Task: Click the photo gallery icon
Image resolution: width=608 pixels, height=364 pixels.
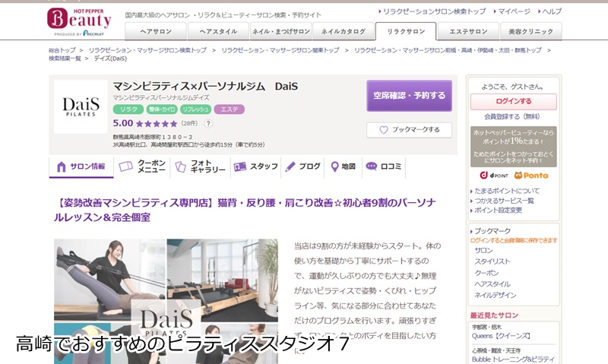Action: [180, 166]
